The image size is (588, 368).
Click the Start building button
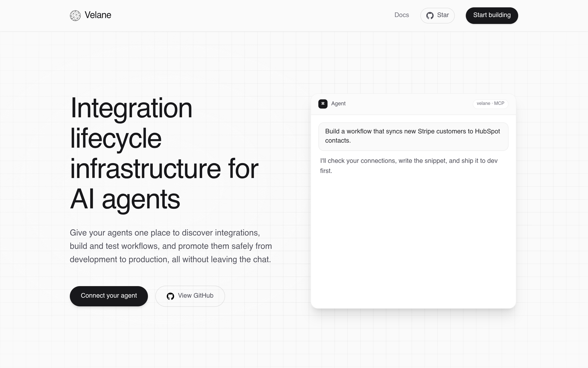point(492,16)
